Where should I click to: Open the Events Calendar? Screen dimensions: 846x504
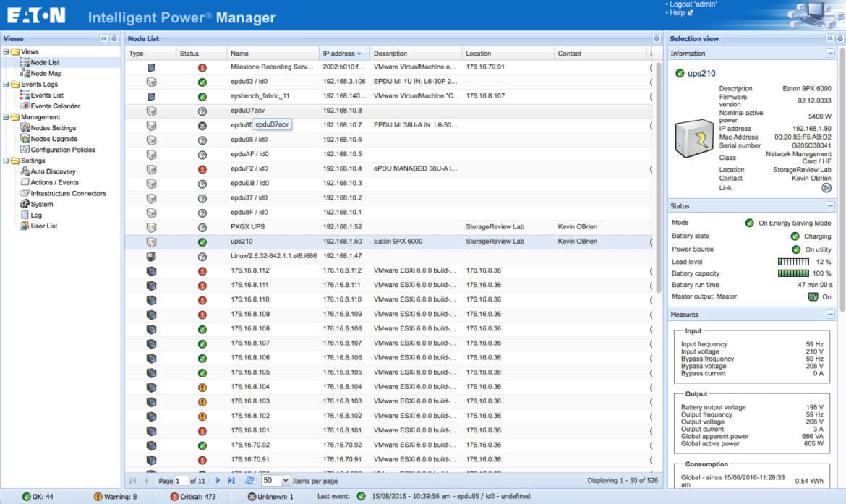(55, 106)
